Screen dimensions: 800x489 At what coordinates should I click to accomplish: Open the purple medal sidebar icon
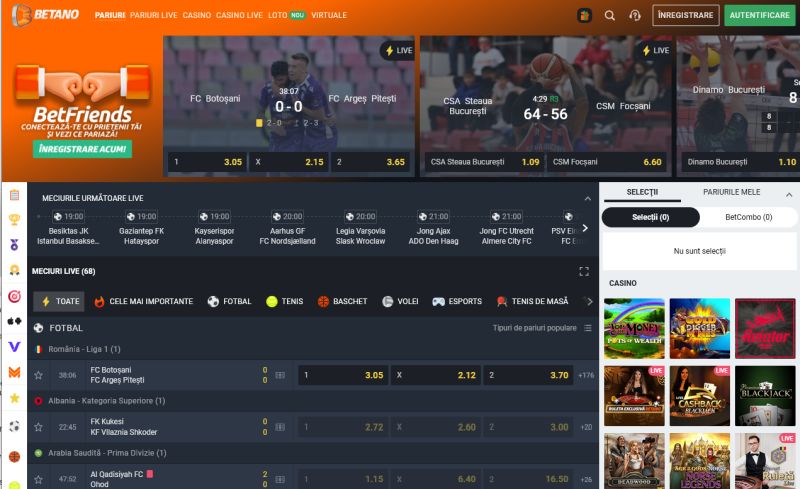pos(14,244)
